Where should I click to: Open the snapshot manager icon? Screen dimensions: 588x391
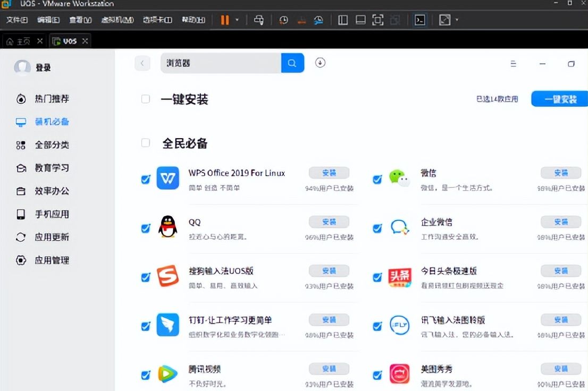pos(318,20)
